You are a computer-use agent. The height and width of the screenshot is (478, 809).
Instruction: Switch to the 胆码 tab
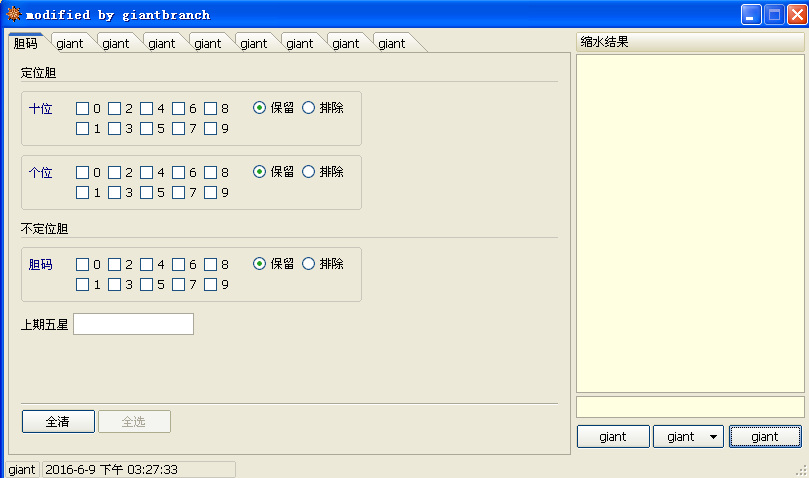[26, 43]
